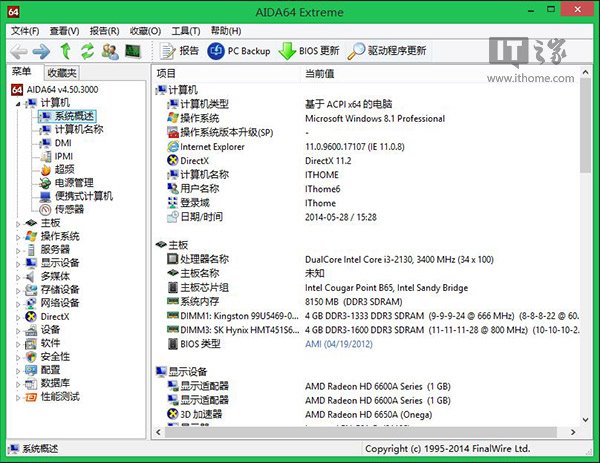The width and height of the screenshot is (600, 463).
Task: Select the DirectX 11.2 row
Action: click(x=367, y=161)
